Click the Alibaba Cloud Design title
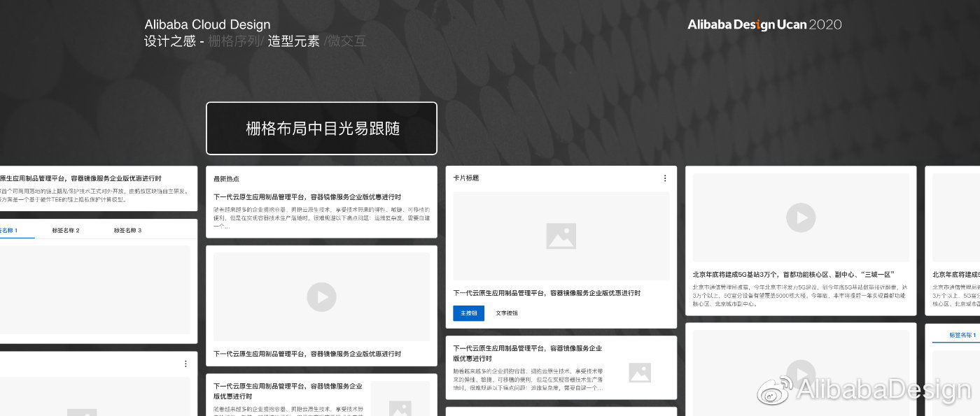 (207, 24)
